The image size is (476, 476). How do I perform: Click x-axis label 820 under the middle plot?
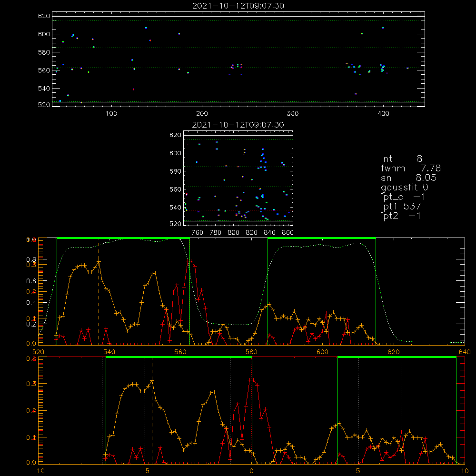point(252,233)
